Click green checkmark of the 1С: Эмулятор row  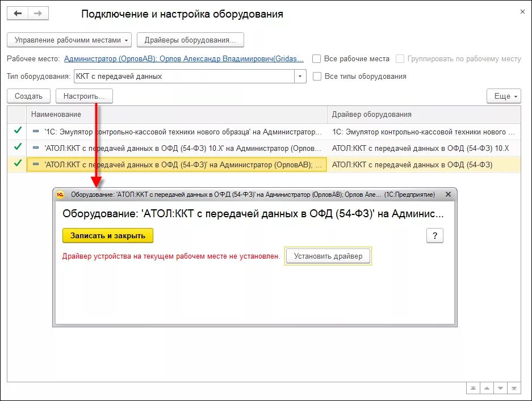pyautogui.click(x=17, y=130)
